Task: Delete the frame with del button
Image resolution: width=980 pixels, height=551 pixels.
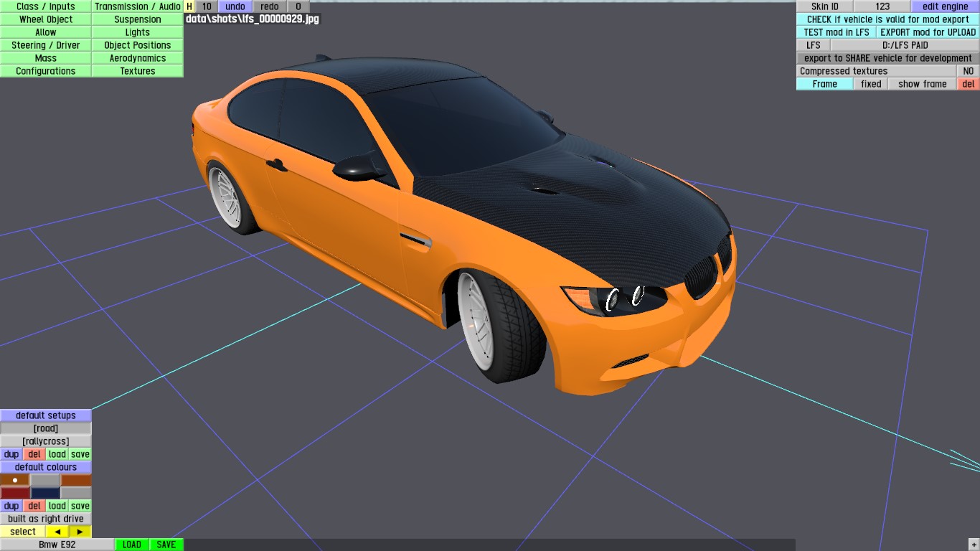Action: tap(969, 84)
